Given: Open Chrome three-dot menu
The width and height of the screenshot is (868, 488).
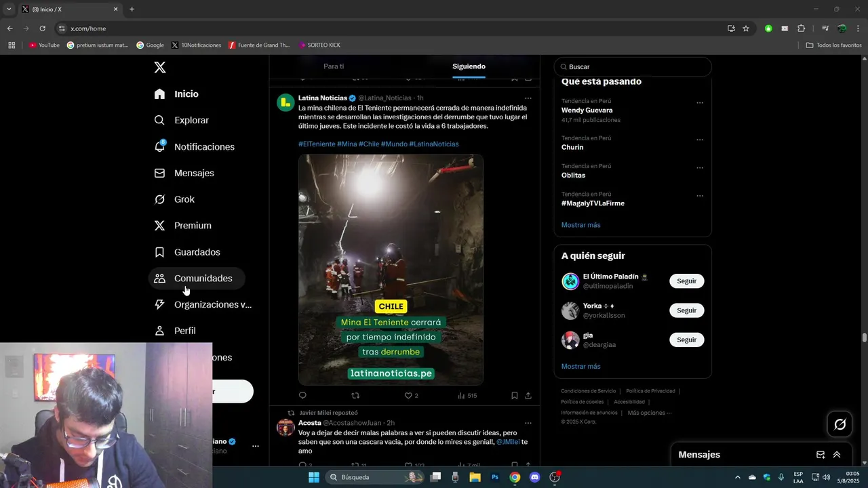Looking at the screenshot, I should 859,28.
